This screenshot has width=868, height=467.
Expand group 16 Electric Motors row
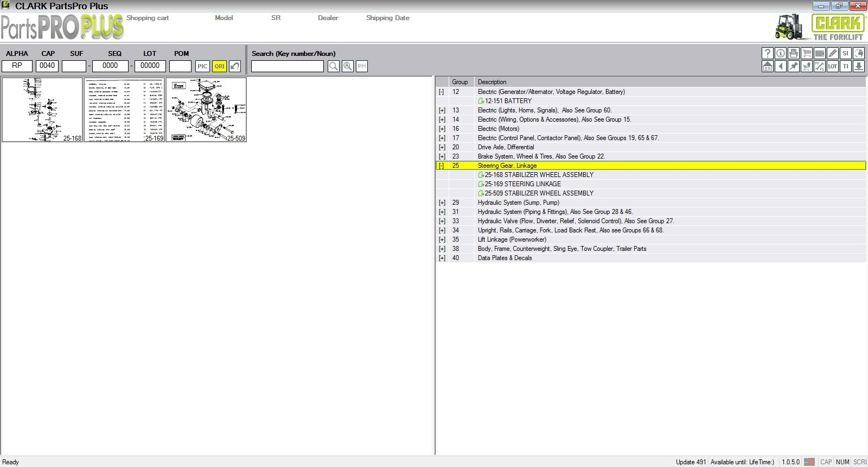(442, 129)
